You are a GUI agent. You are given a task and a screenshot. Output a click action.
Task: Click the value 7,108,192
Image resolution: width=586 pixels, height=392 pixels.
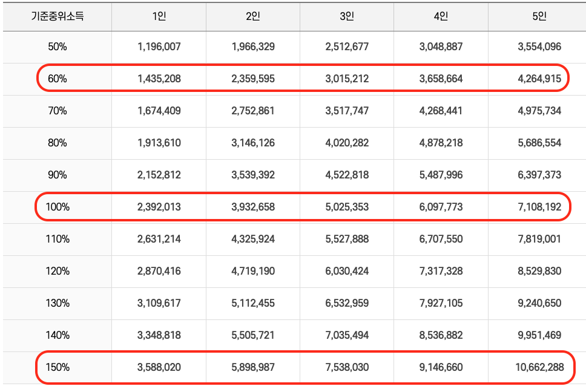pos(539,207)
